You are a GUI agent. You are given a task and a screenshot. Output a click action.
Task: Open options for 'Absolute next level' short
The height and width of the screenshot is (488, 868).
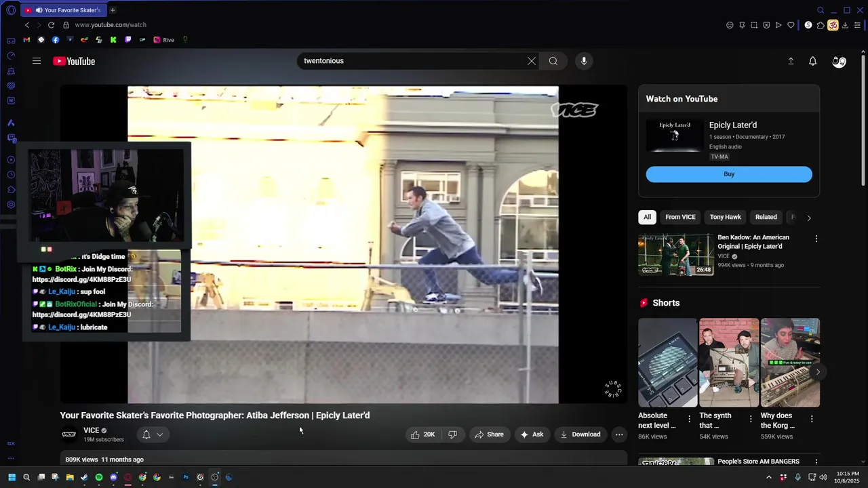[690, 419]
